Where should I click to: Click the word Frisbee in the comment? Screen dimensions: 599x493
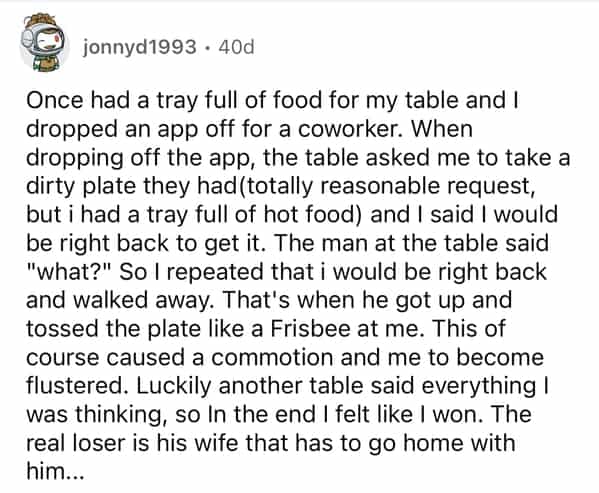(310, 329)
